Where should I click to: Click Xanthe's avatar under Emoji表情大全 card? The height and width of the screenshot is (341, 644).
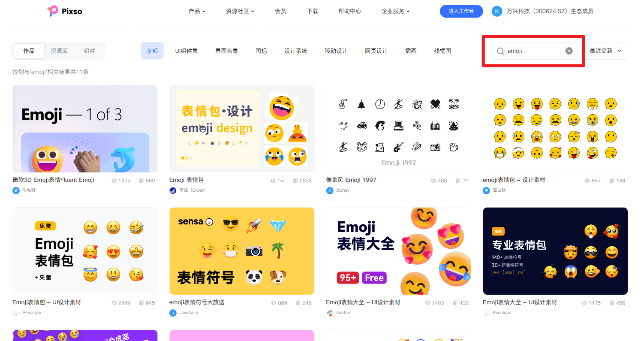click(329, 313)
